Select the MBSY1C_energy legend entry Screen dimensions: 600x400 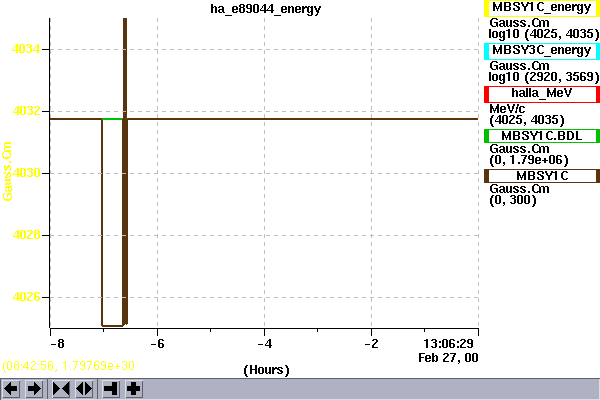[541, 9]
